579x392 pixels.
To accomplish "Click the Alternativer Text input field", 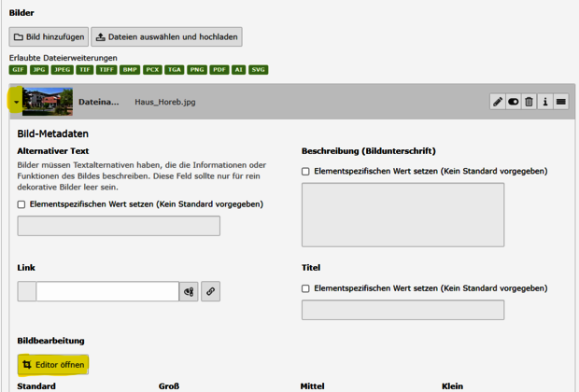I will point(119,226).
